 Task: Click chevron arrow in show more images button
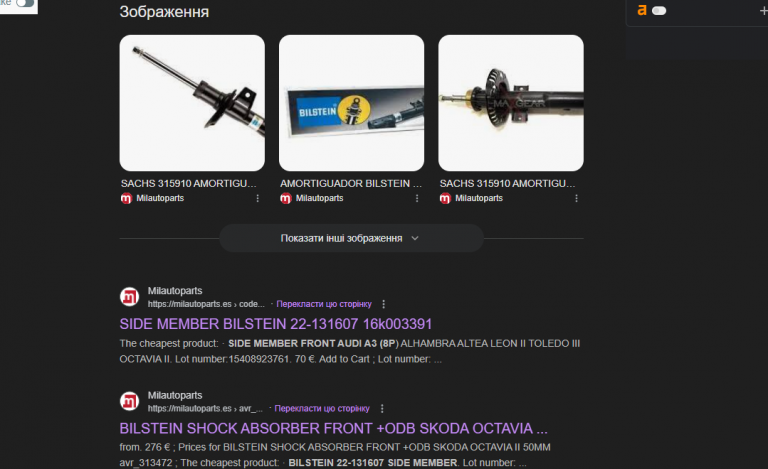415,238
